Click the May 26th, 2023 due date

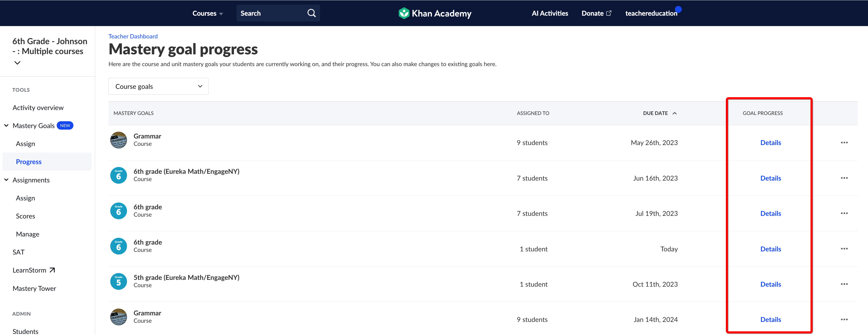pyautogui.click(x=654, y=143)
